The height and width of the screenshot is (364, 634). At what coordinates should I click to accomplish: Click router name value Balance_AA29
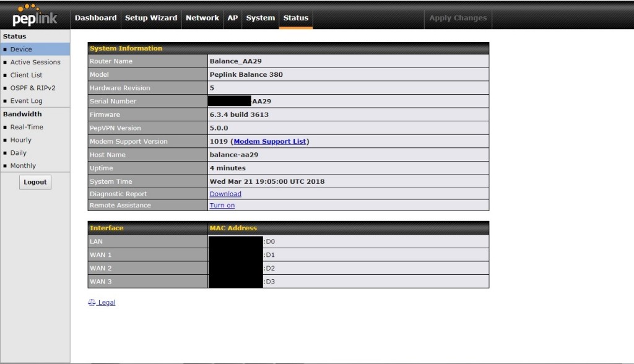pyautogui.click(x=236, y=61)
